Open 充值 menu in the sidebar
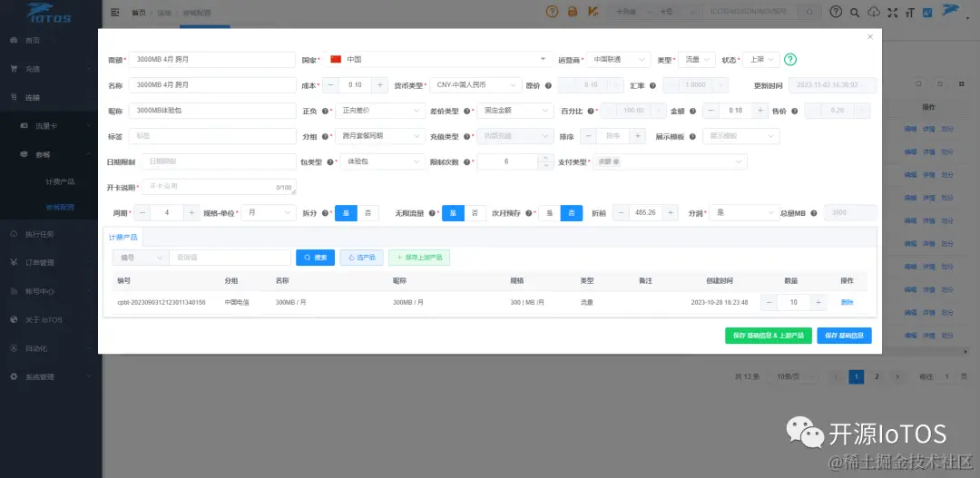The width and height of the screenshot is (980, 478). 51,69
